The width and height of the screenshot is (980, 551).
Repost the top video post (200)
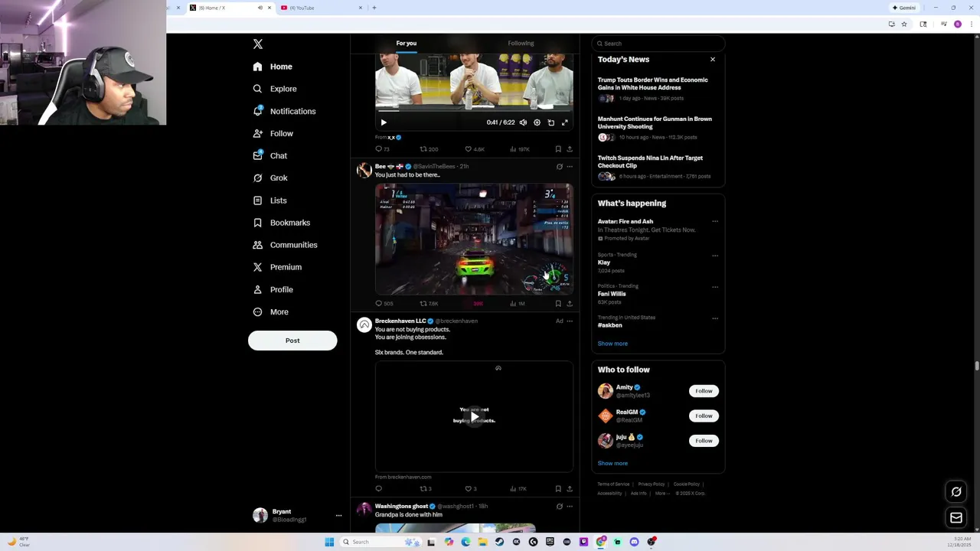(x=429, y=149)
